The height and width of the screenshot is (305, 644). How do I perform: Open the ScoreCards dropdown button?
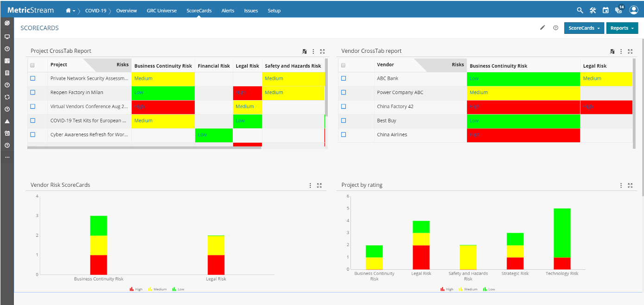click(584, 28)
